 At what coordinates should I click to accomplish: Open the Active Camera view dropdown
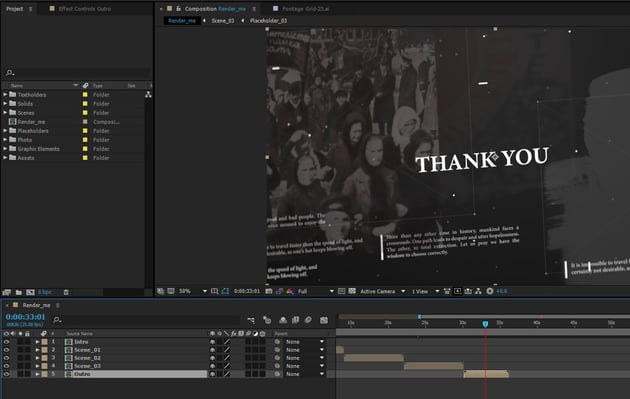coord(382,291)
